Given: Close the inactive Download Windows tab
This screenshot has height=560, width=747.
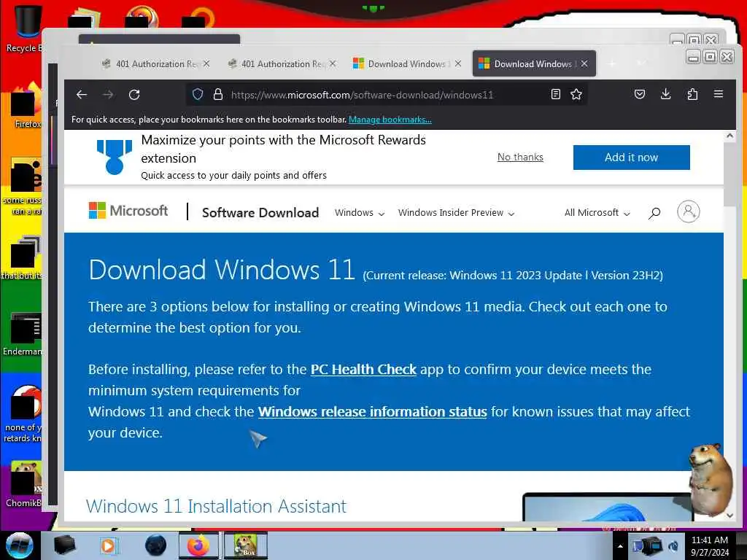Looking at the screenshot, I should point(458,63).
